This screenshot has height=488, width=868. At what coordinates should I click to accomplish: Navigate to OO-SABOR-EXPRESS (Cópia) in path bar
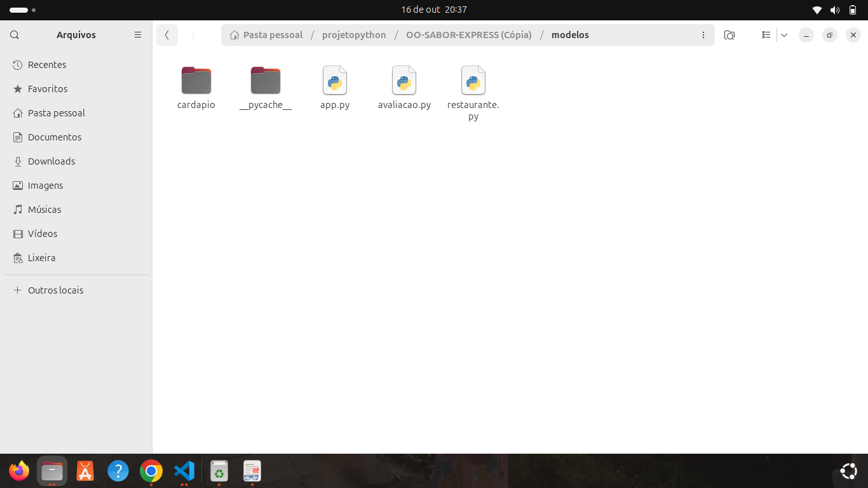tap(469, 35)
